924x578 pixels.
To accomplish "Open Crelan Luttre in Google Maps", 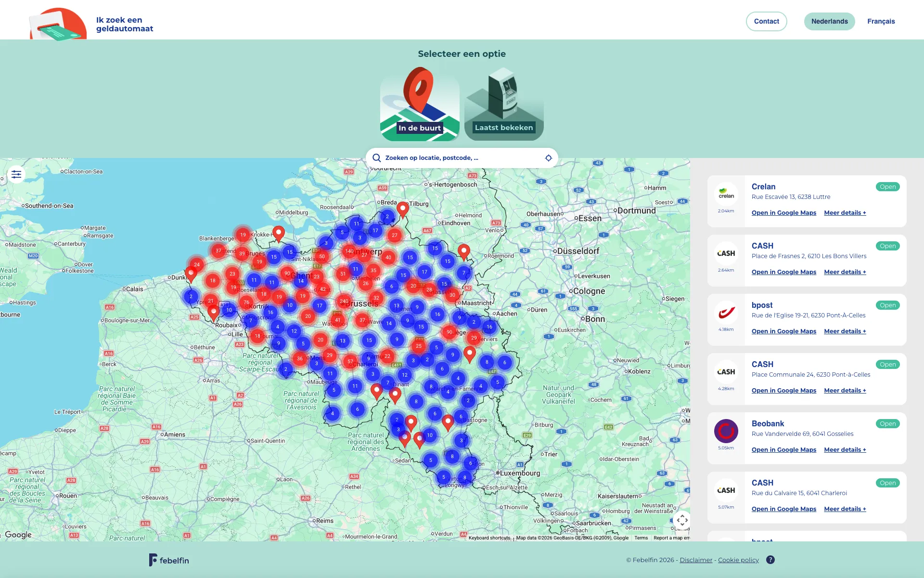I will [784, 213].
